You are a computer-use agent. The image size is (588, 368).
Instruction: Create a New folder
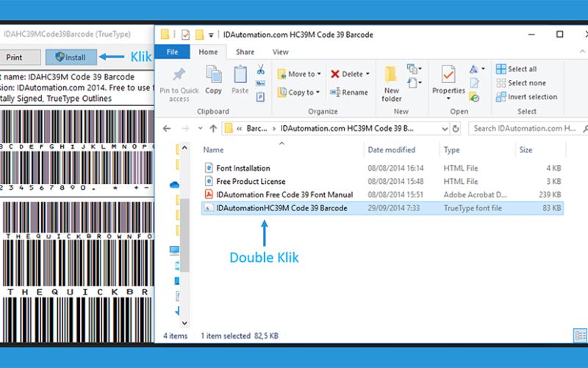(x=391, y=84)
